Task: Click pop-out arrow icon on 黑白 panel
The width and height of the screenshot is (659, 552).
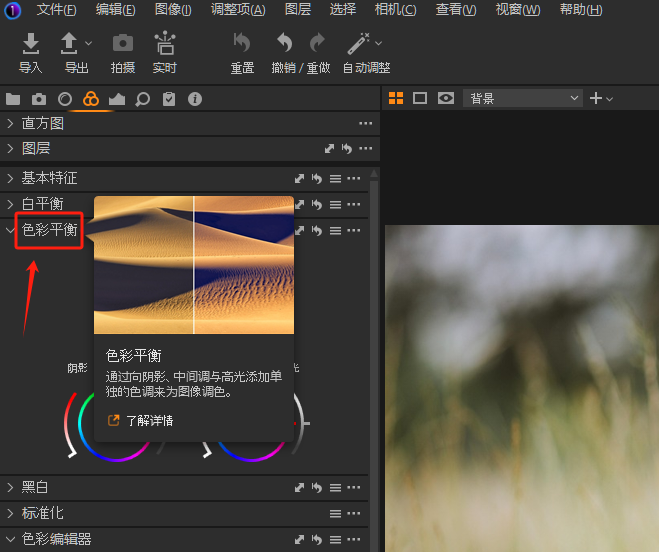Action: (299, 488)
